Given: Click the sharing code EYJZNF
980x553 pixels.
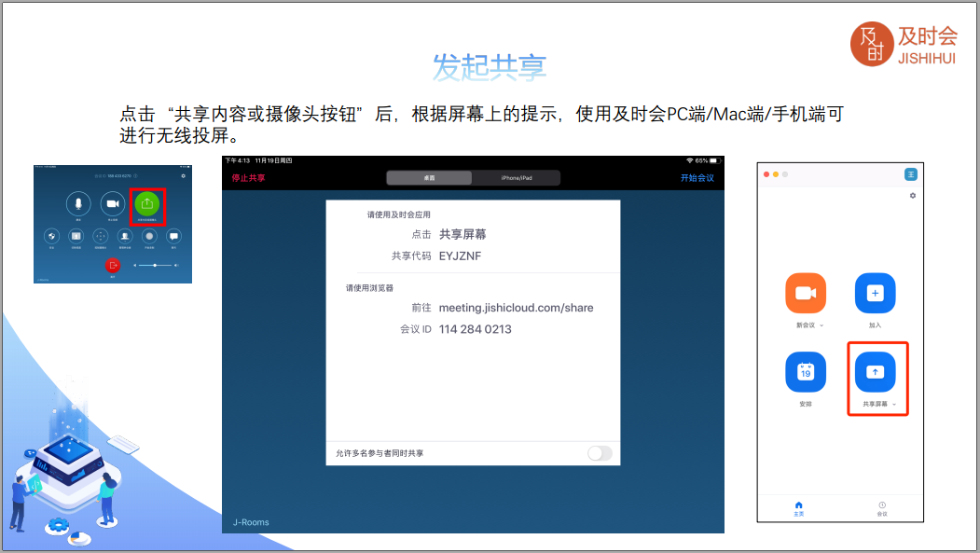Looking at the screenshot, I should (460, 256).
